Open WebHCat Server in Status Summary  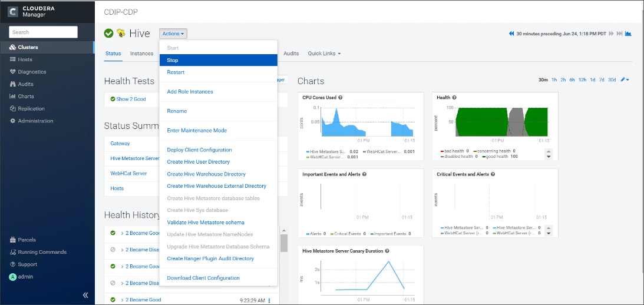(128, 173)
